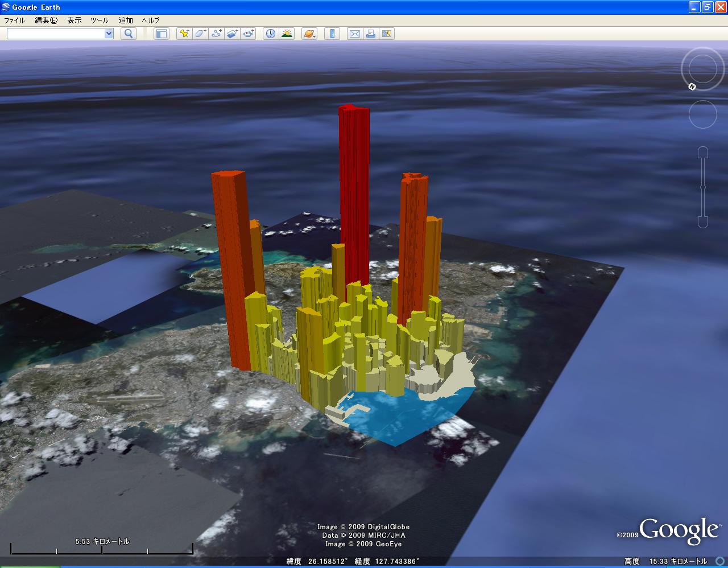The image size is (728, 568).
Task: Open the ファイル menu
Action: (14, 20)
